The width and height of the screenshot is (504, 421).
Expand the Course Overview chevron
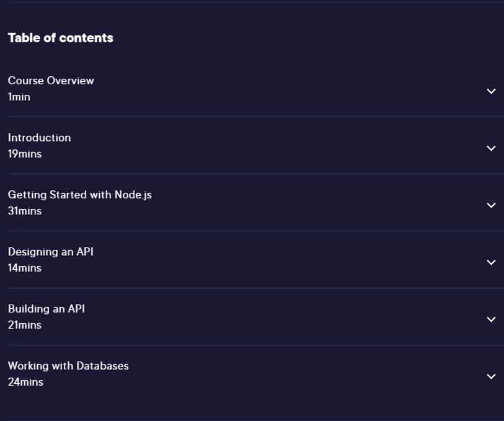coord(491,91)
